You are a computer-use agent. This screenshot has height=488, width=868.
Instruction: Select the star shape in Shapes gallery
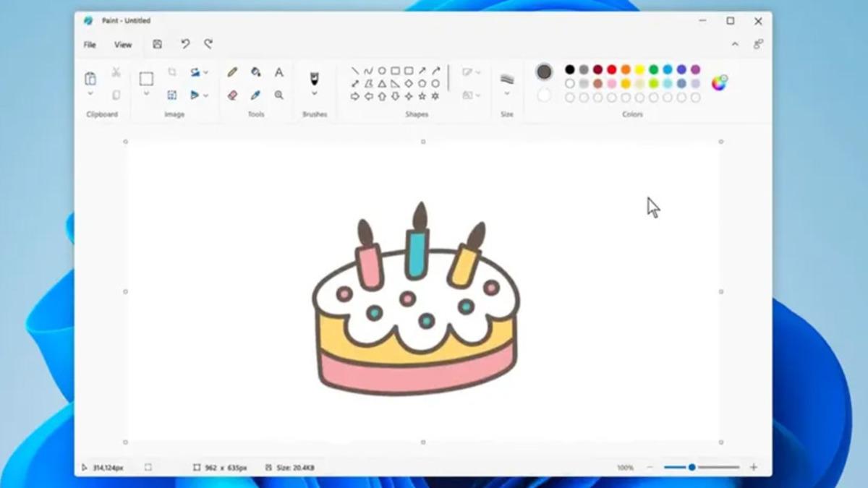click(x=422, y=95)
